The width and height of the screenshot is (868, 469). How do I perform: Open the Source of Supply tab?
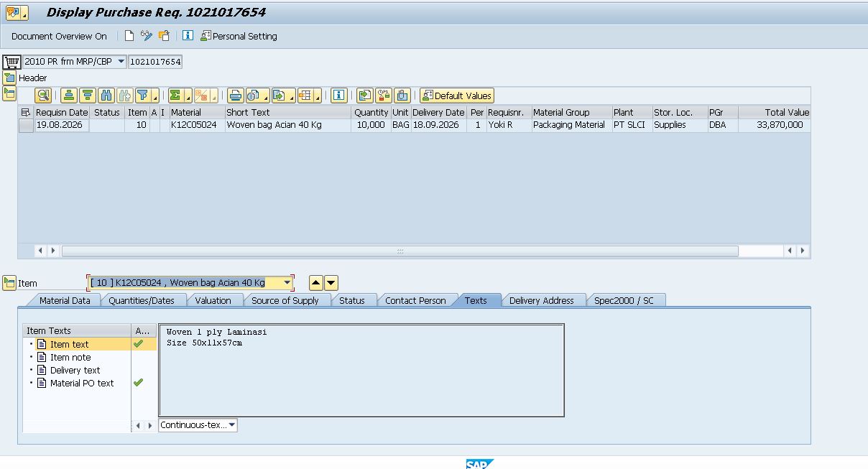285,300
